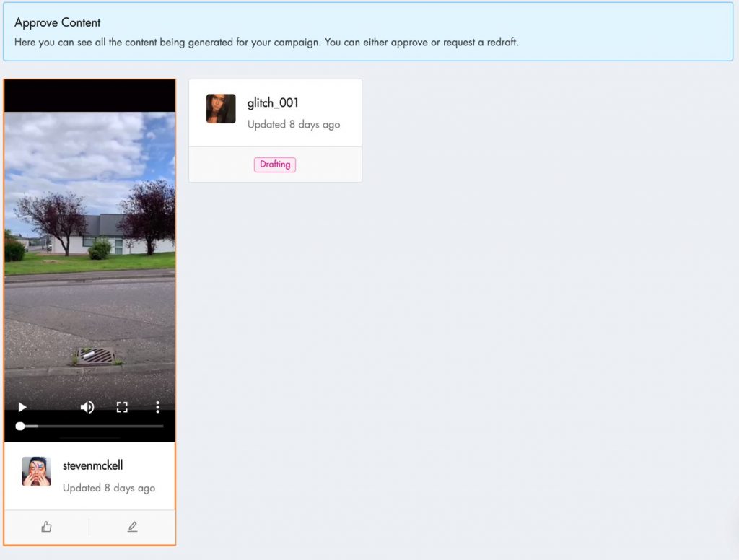This screenshot has height=560, width=739.
Task: Play the stevenmckell video
Action: [22, 407]
